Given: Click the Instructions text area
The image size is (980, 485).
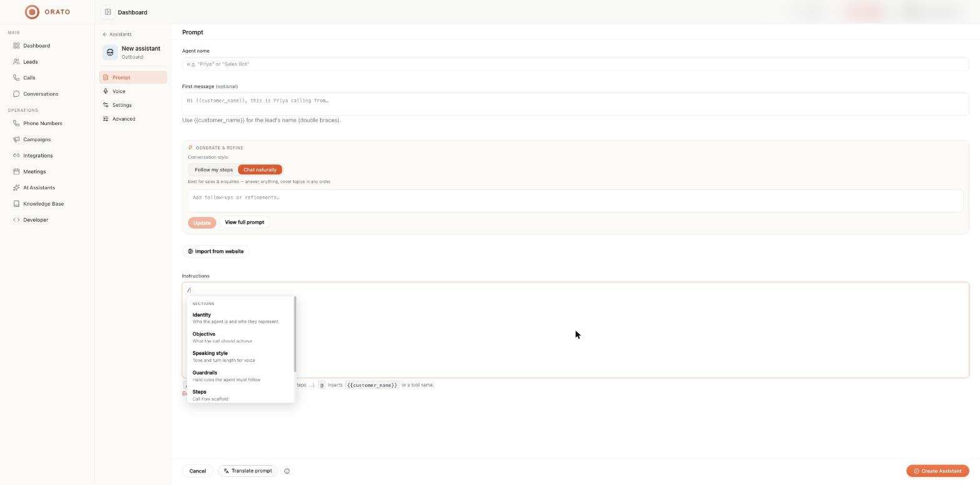Looking at the screenshot, I should pyautogui.click(x=575, y=330).
